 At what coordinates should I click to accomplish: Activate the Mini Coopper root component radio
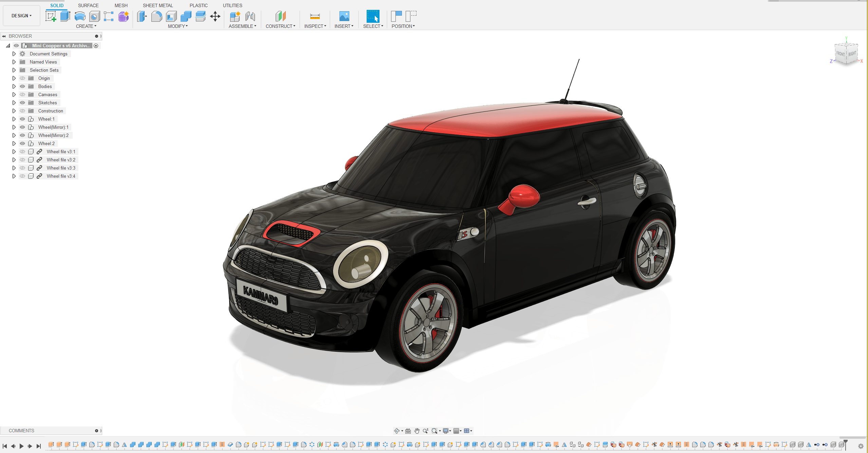96,46
